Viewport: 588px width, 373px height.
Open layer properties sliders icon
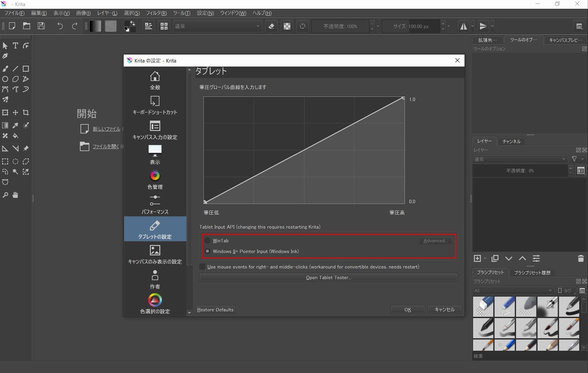coord(536,259)
